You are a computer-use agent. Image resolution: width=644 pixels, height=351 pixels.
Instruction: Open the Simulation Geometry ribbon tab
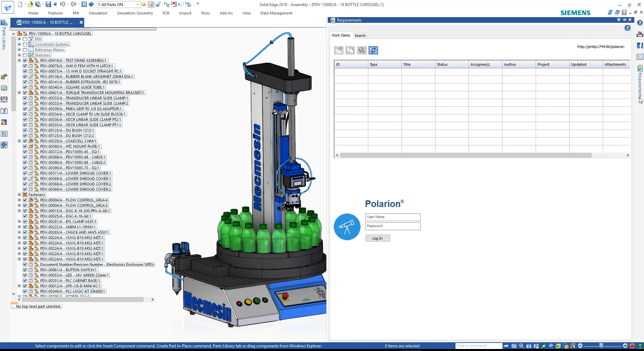point(135,13)
